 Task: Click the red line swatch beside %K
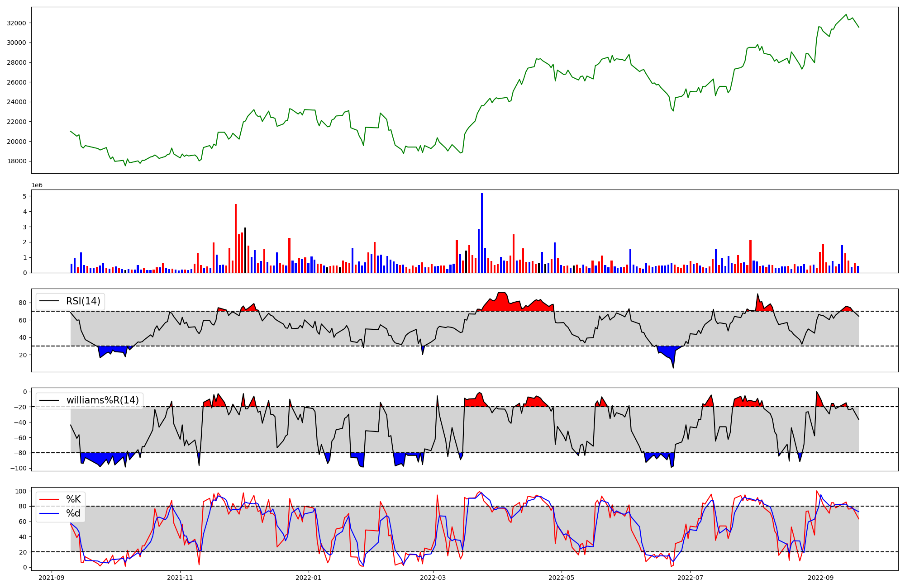[x=50, y=499]
